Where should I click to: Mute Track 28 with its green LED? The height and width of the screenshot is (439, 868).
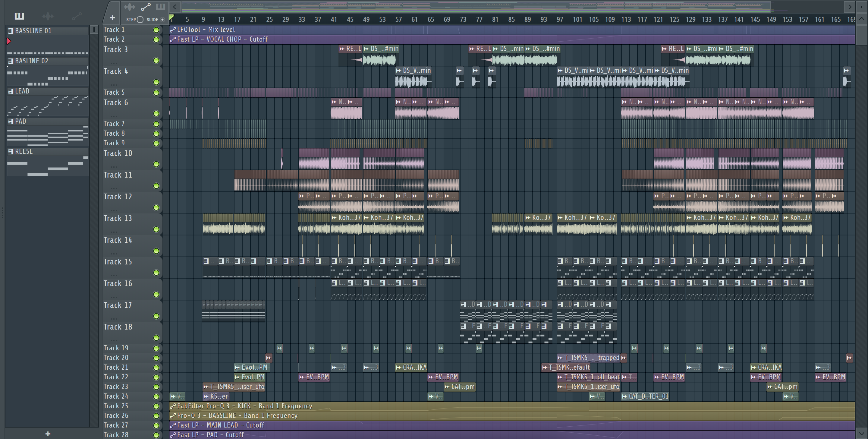156,435
